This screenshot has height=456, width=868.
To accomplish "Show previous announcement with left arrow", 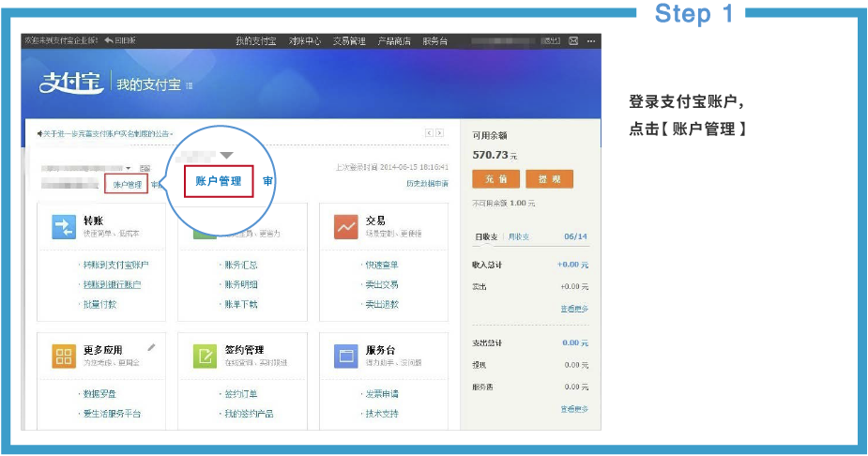I will tap(429, 133).
